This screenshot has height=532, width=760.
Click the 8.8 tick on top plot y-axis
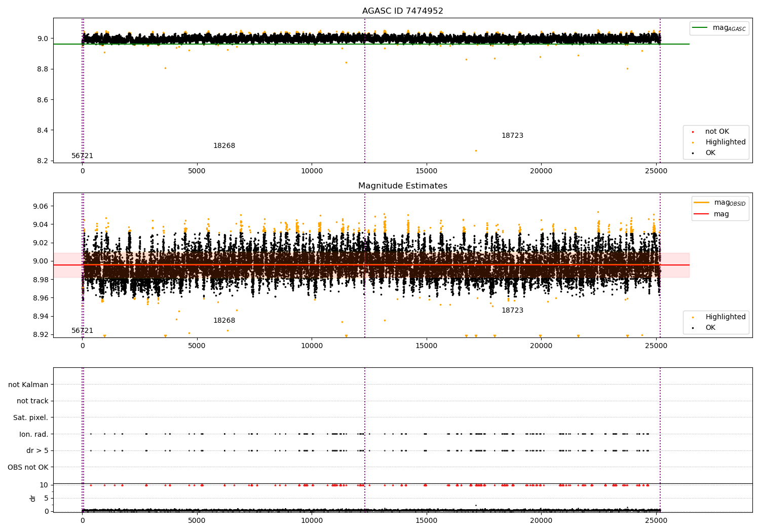43,69
